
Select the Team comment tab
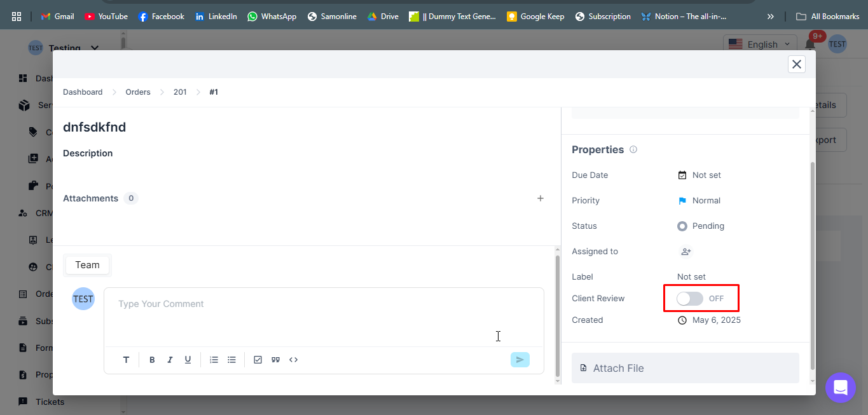87,265
